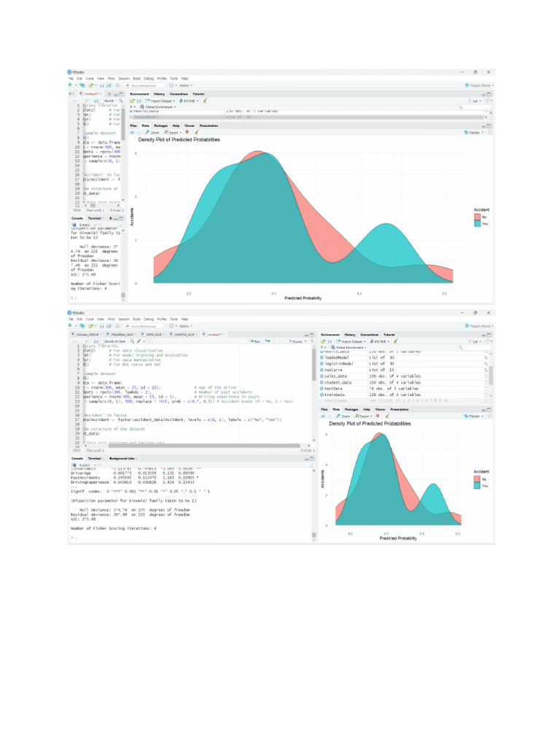Click the testData row in the Environment list

[x=404, y=388]
